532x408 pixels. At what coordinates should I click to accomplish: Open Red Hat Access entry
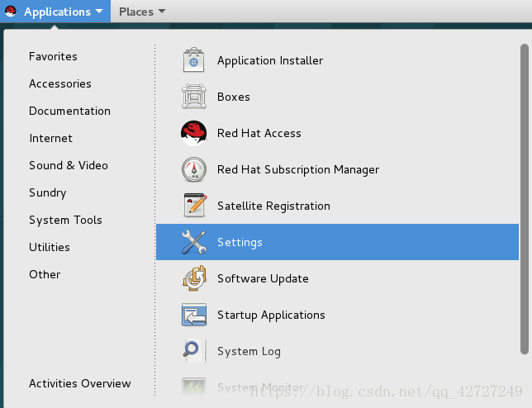(x=337, y=133)
